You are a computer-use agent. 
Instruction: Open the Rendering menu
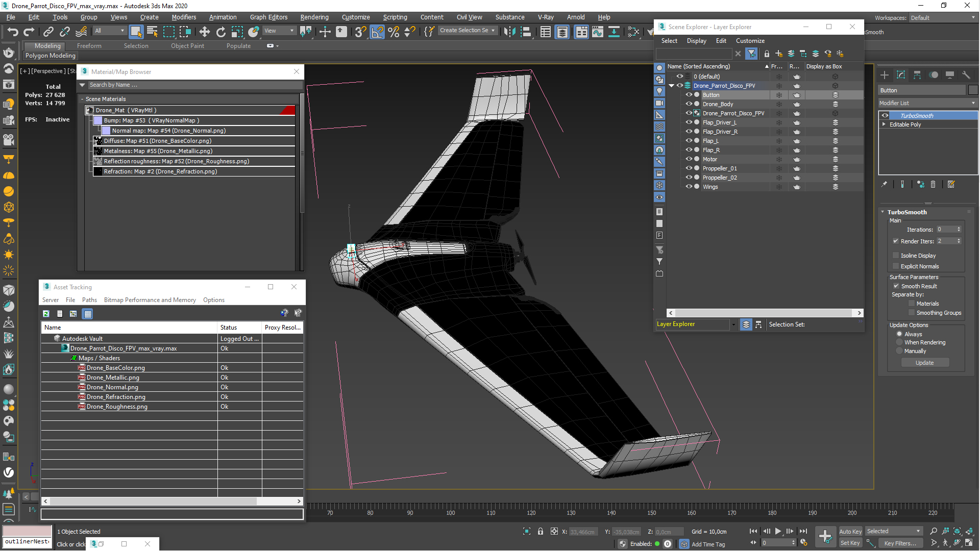coord(314,17)
